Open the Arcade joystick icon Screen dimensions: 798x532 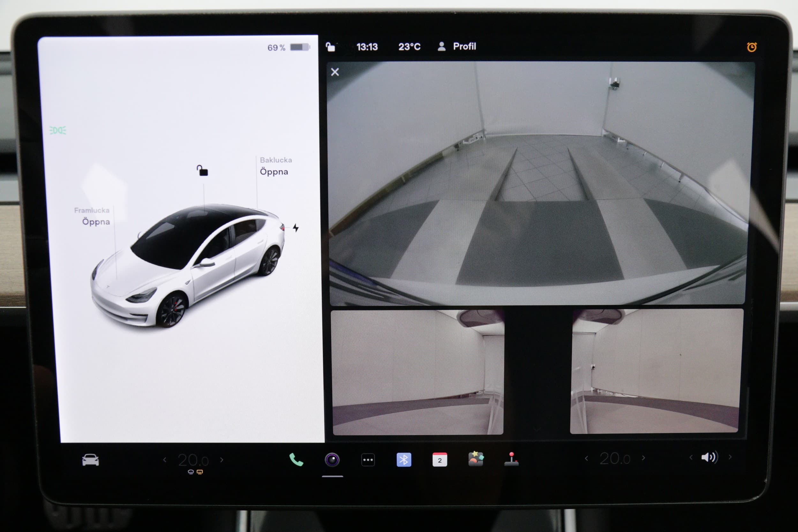pos(511,459)
